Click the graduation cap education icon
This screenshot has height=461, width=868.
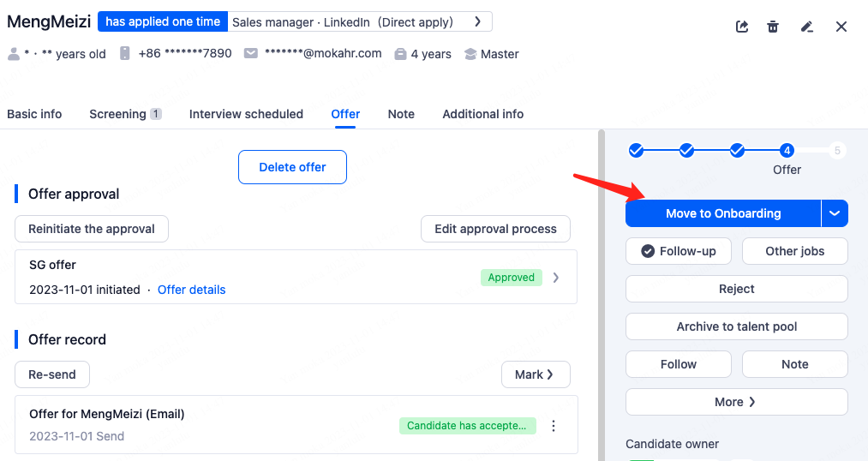pos(470,54)
